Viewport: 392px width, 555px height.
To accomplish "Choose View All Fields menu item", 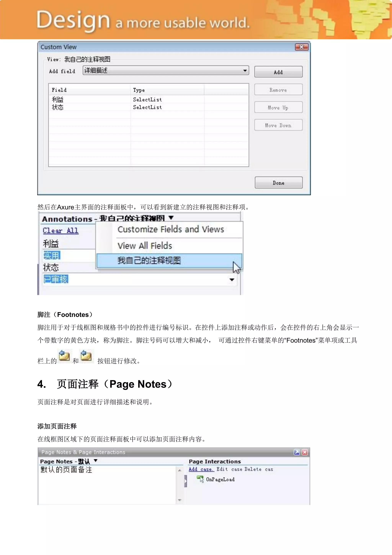I will tap(145, 246).
